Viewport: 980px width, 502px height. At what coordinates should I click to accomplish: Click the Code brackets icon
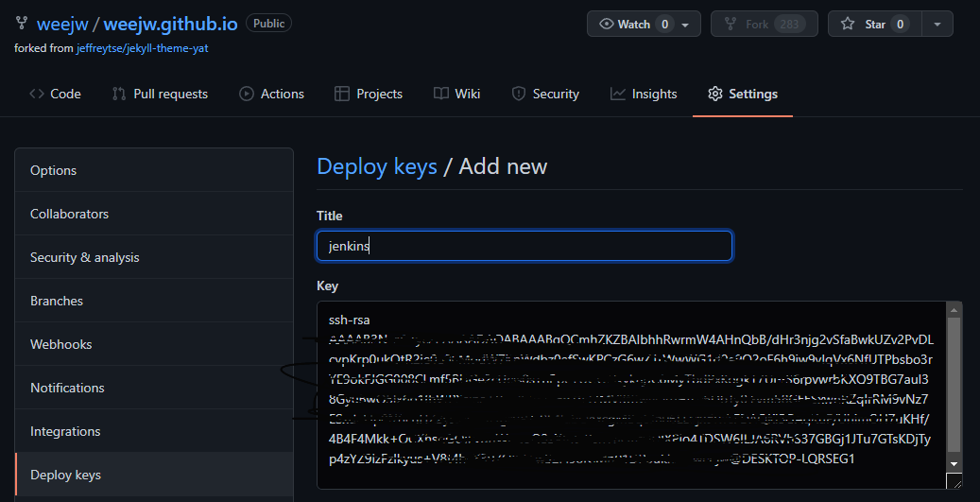click(37, 94)
